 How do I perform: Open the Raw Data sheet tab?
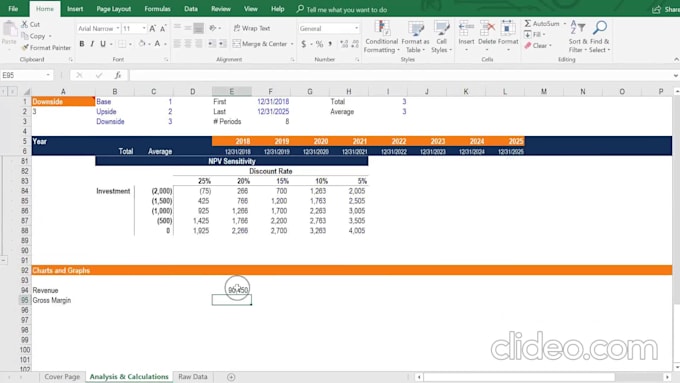tap(193, 377)
